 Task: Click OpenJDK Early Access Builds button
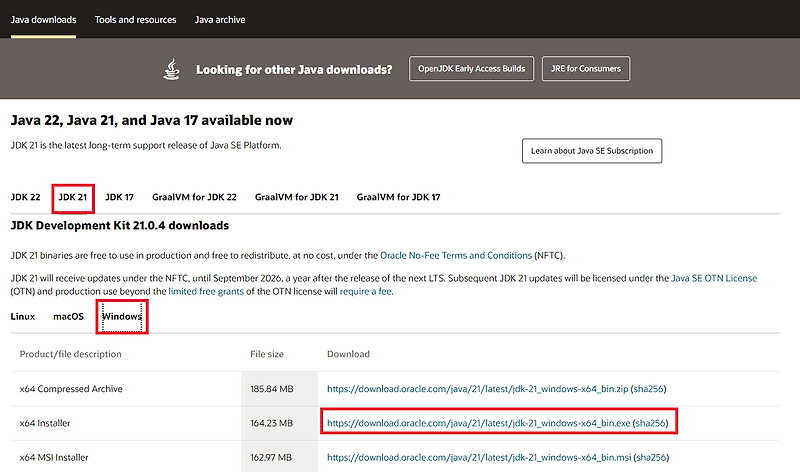(471, 68)
